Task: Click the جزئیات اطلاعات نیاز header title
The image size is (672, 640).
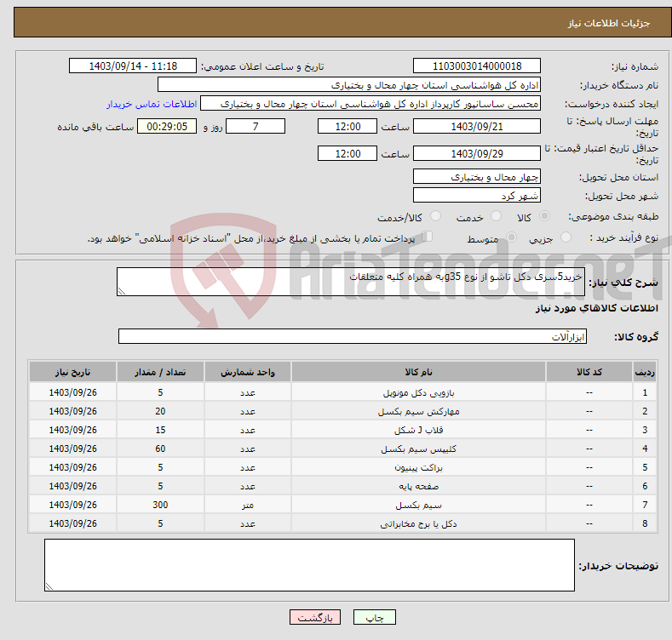Action: 609,23
